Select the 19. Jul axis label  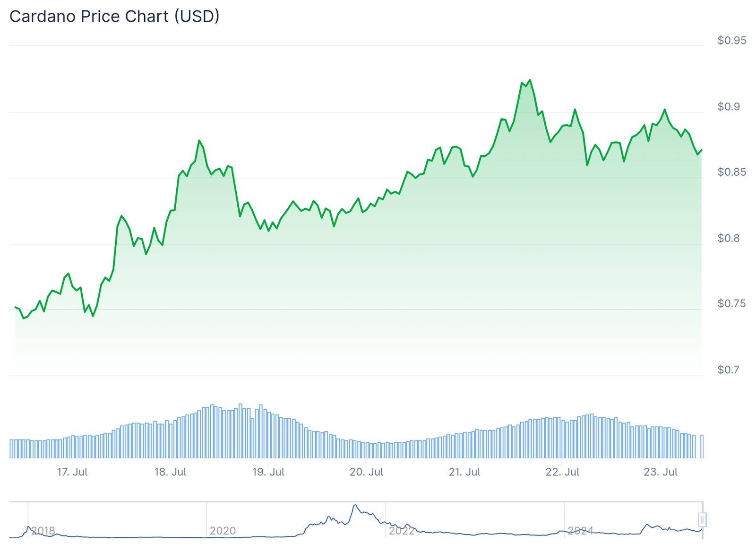point(268,472)
